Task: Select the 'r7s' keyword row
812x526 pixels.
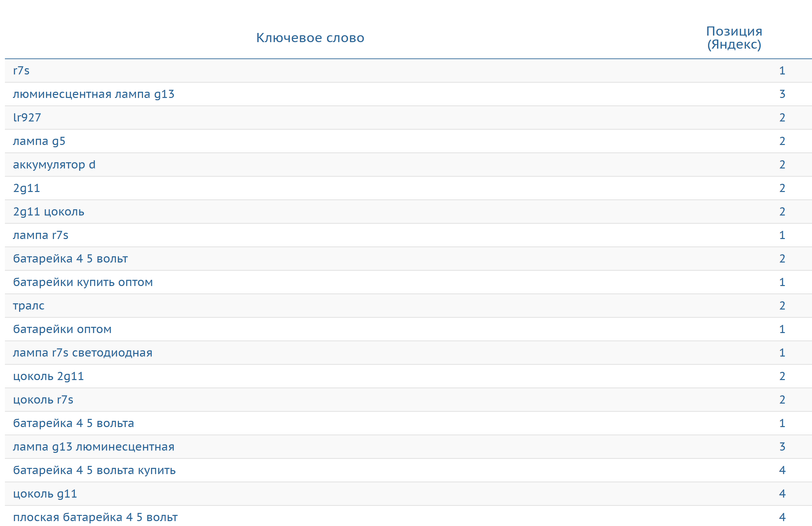Action: coord(21,71)
